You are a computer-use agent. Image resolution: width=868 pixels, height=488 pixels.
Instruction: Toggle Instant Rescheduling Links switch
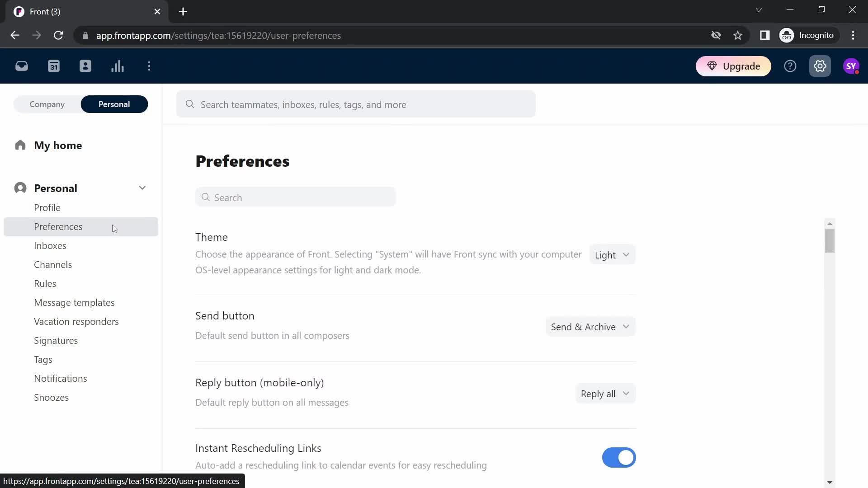pyautogui.click(x=620, y=458)
